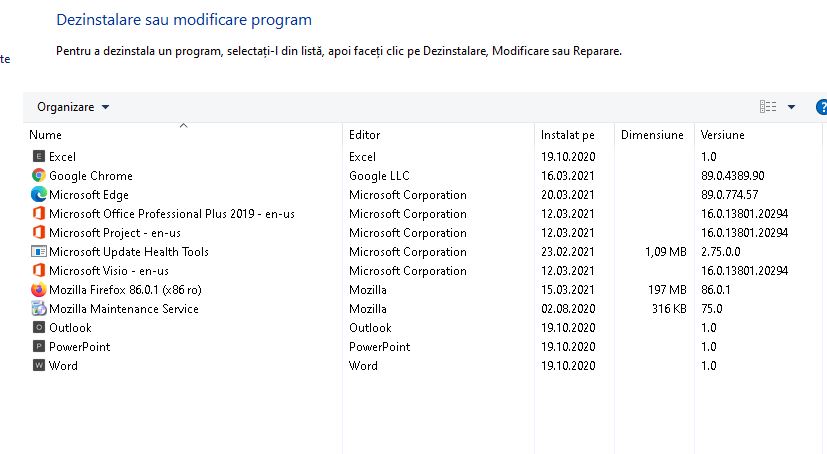Sort by the Nume column header

[x=45, y=135]
